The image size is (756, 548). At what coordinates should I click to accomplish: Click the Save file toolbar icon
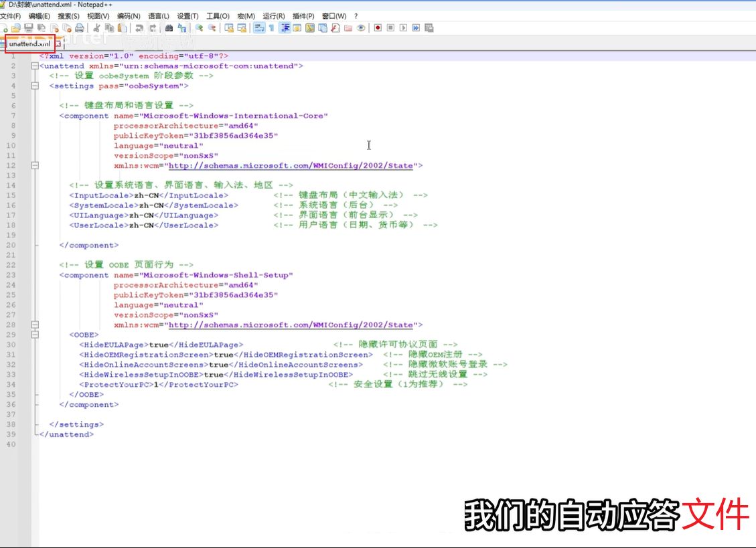coord(28,28)
